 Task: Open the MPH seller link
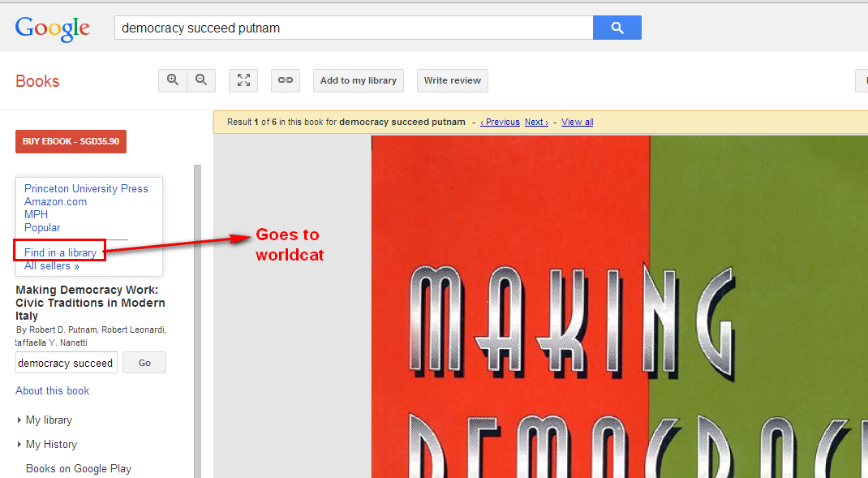36,214
